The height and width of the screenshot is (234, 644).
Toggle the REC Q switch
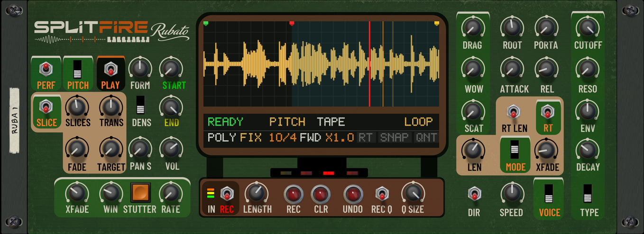click(x=382, y=194)
